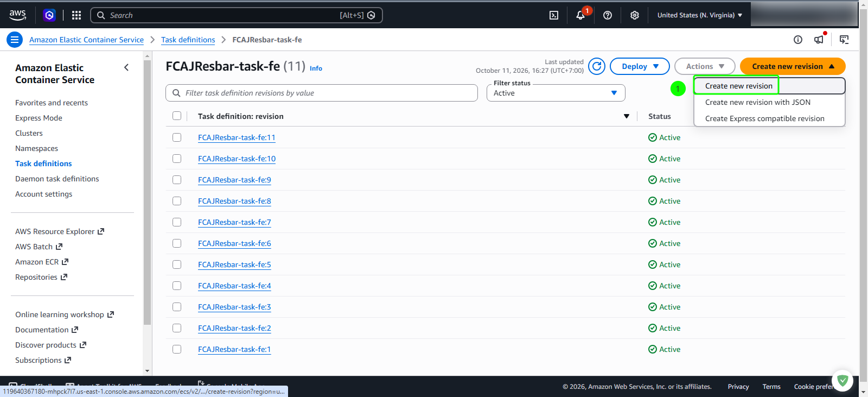
Task: Click the refresh revisions icon button
Action: point(597,66)
